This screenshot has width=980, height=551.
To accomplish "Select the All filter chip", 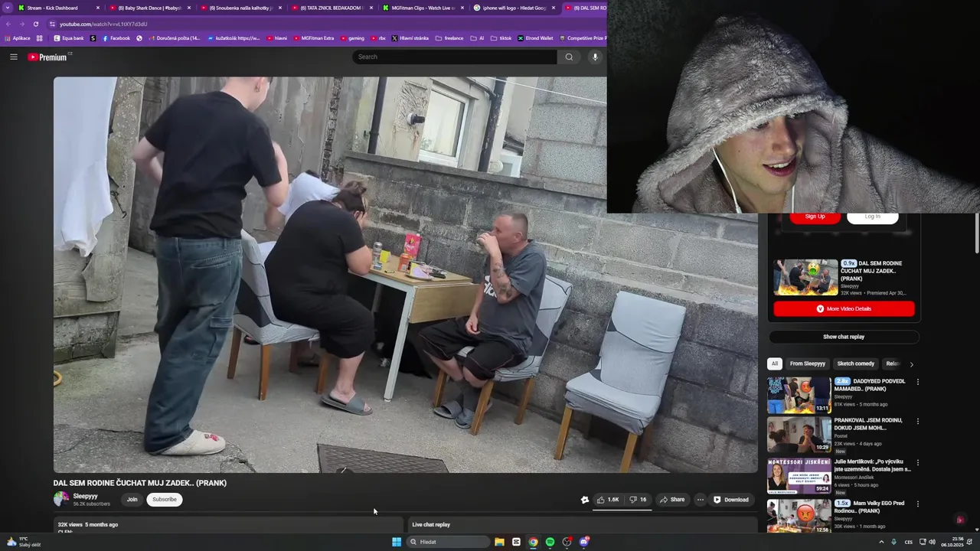I will 775,364.
